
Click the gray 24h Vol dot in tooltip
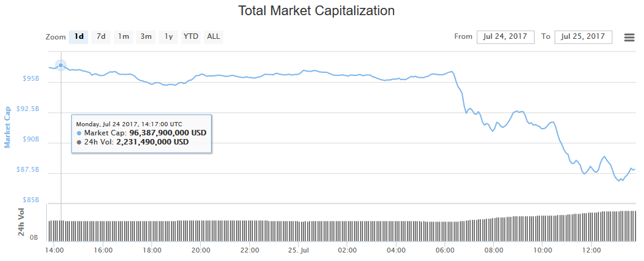click(79, 142)
